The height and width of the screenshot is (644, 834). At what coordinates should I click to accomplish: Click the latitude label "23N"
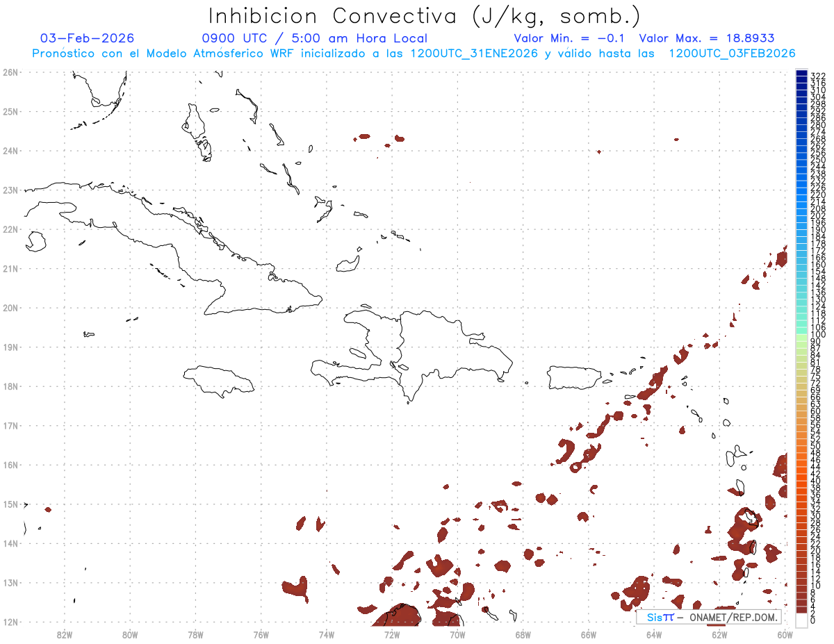pos(10,190)
